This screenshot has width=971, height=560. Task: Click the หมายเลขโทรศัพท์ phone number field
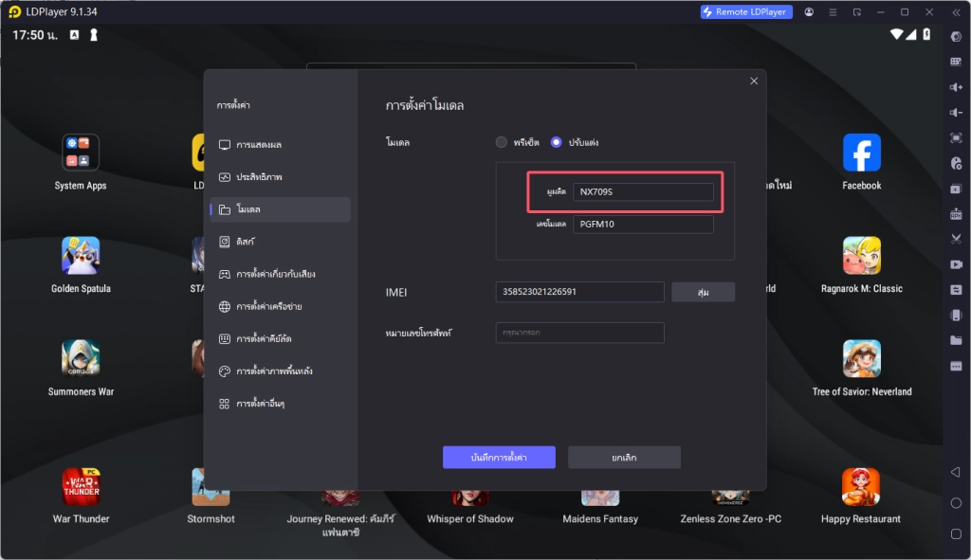[578, 333]
